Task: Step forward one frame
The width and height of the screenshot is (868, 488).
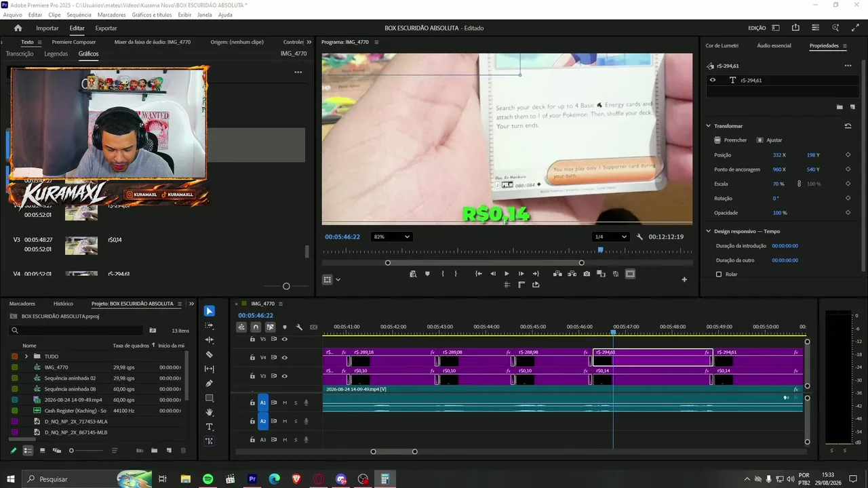Action: click(521, 274)
